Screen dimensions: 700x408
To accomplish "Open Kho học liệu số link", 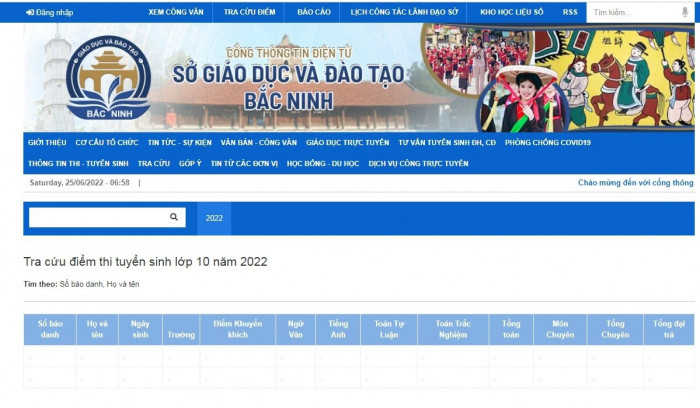I will [512, 12].
